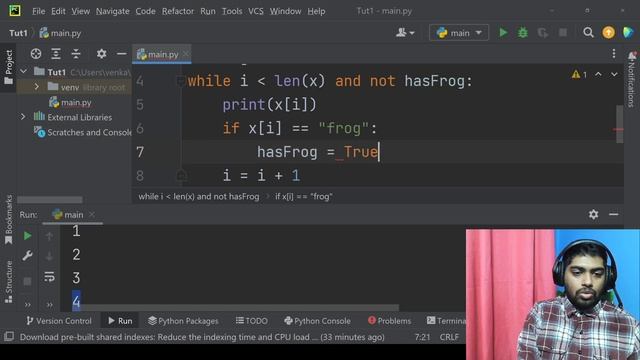Click the up-arrow in the Run console

tap(49, 236)
